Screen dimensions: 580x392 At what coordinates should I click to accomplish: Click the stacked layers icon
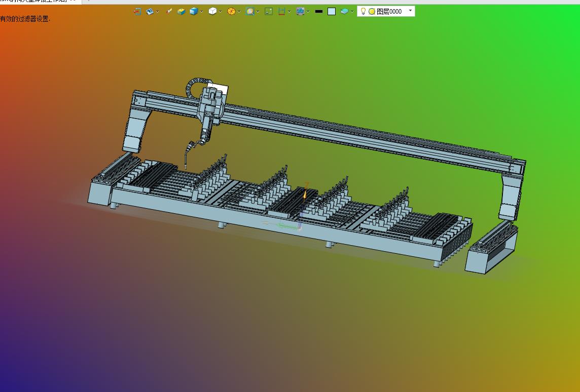pyautogui.click(x=344, y=12)
